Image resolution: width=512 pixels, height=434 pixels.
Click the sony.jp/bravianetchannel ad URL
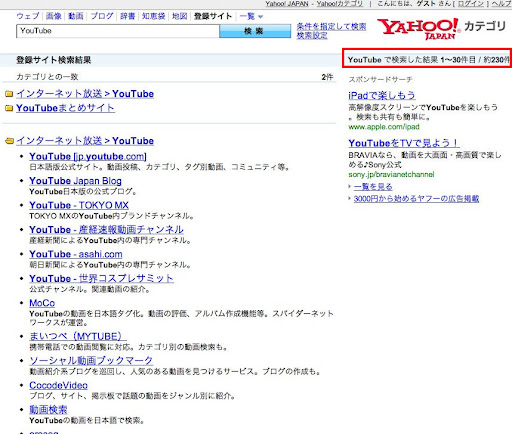tap(391, 174)
